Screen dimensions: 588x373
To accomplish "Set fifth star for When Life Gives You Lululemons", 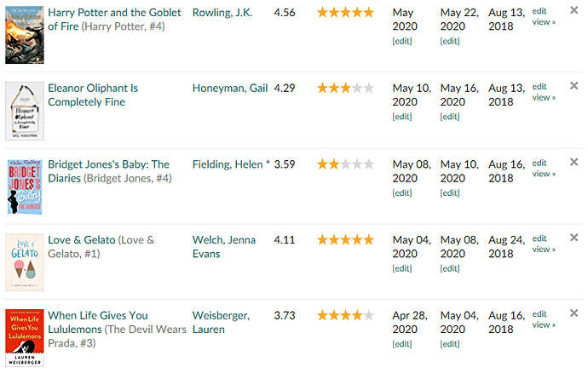I will tap(369, 315).
